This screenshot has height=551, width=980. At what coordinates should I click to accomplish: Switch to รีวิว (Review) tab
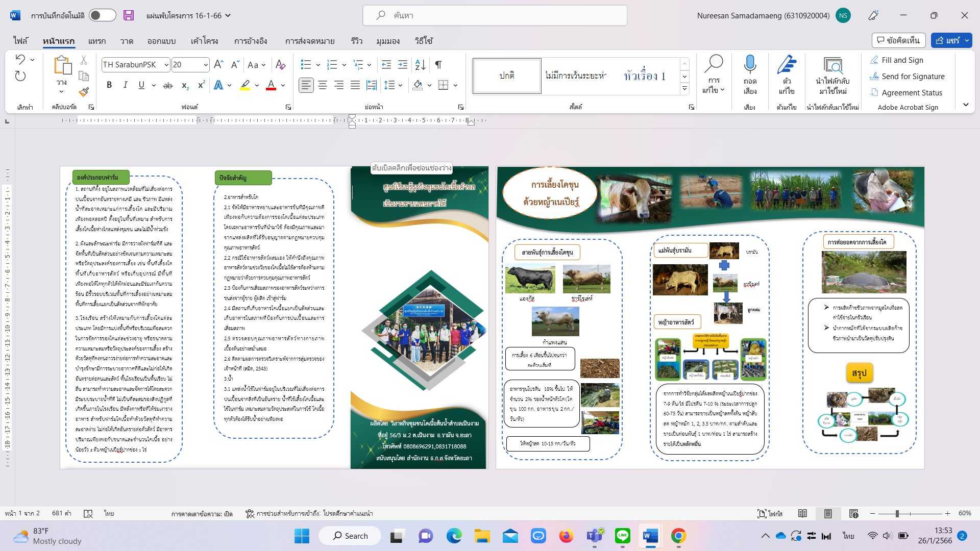(x=357, y=41)
